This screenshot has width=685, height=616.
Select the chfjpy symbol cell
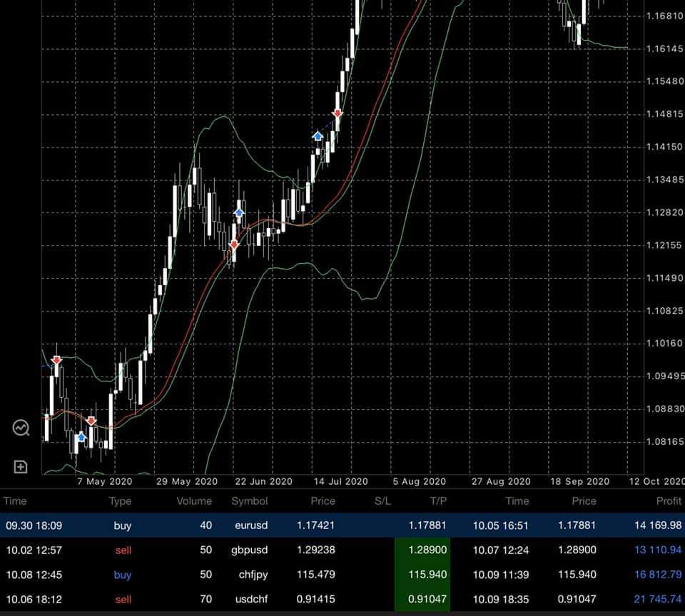253,575
